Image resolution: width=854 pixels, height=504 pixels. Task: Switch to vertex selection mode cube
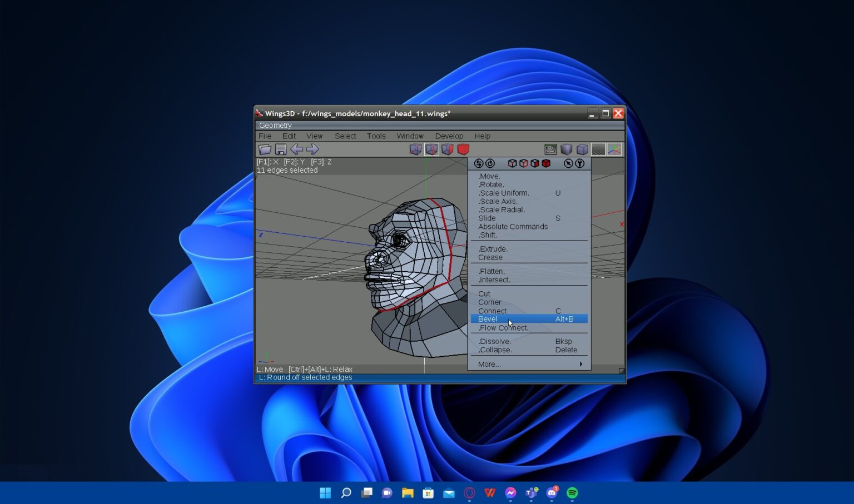tap(415, 149)
